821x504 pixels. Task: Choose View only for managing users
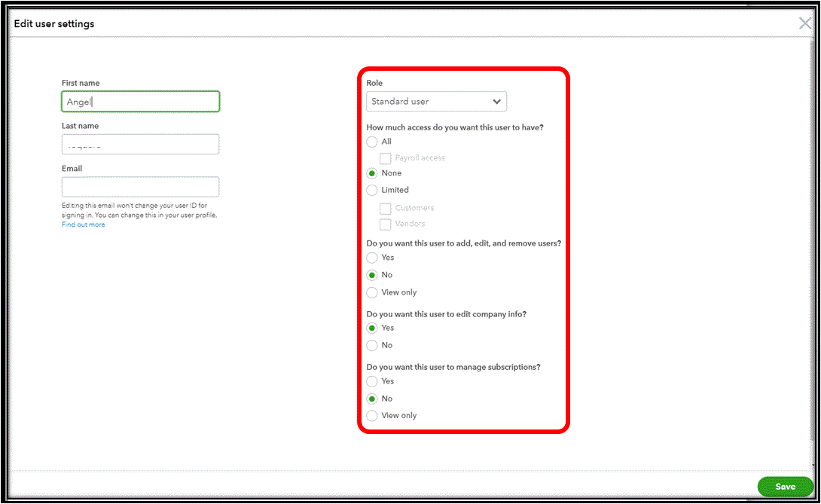pyautogui.click(x=372, y=292)
